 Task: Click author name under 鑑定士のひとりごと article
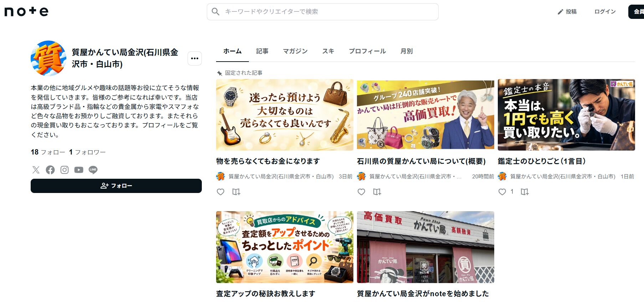point(563,177)
